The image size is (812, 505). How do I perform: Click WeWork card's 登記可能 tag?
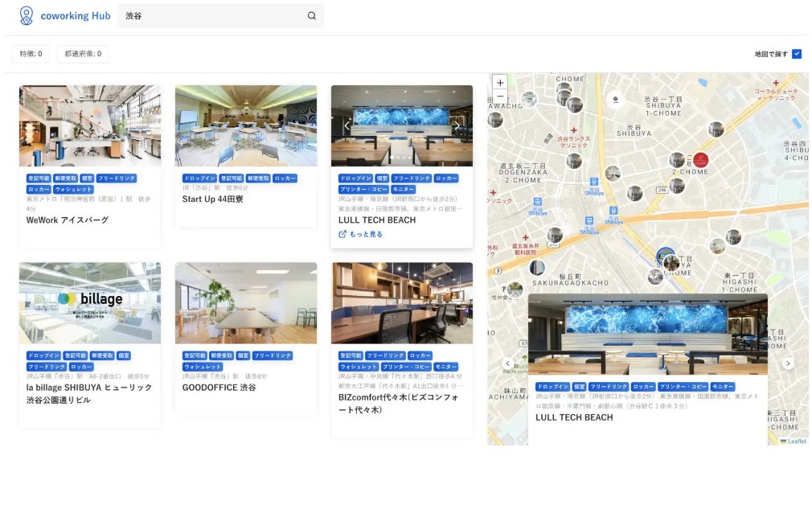click(x=39, y=179)
